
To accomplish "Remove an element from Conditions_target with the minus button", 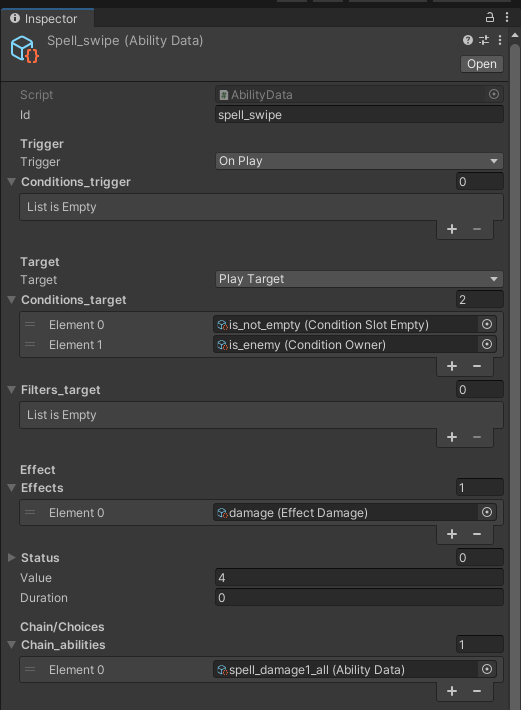I will pyautogui.click(x=477, y=366).
